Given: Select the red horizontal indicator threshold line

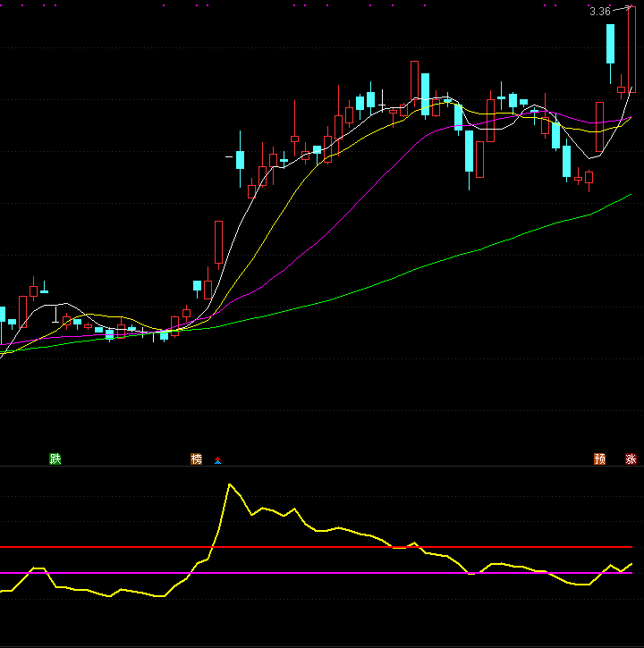Looking at the screenshot, I should [316, 547].
